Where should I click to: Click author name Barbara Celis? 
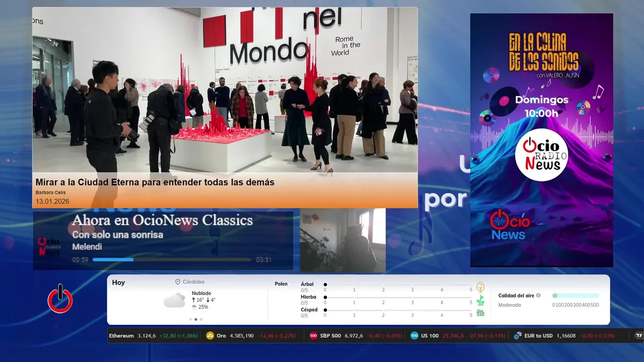tap(51, 193)
